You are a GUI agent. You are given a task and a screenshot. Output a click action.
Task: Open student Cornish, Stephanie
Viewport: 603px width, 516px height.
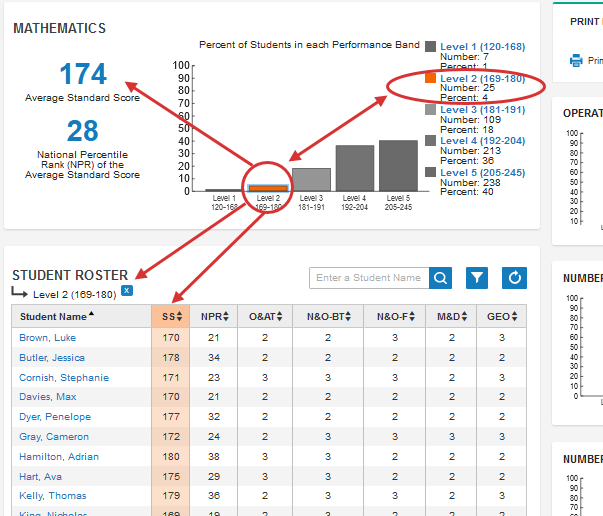point(64,378)
